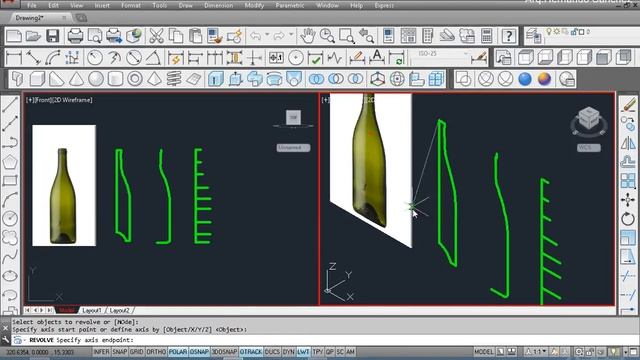Image resolution: width=640 pixels, height=360 pixels.
Task: Create a Torus solid
Action: point(135,79)
